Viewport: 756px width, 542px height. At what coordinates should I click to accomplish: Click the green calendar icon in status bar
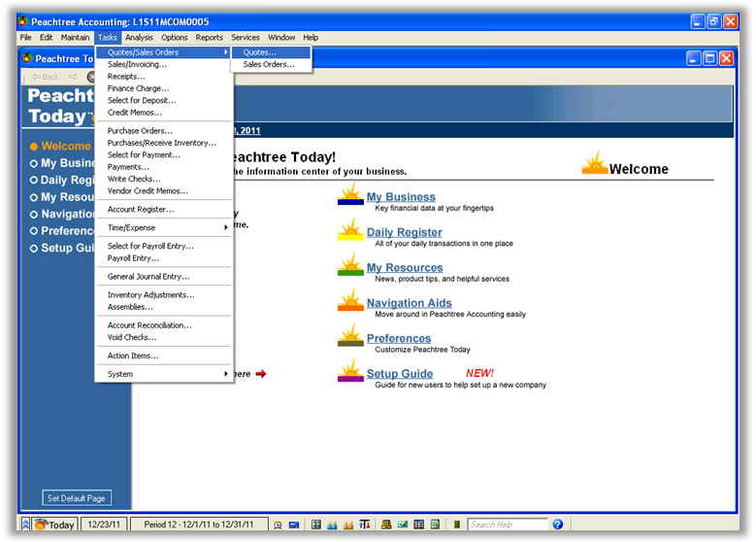[435, 525]
